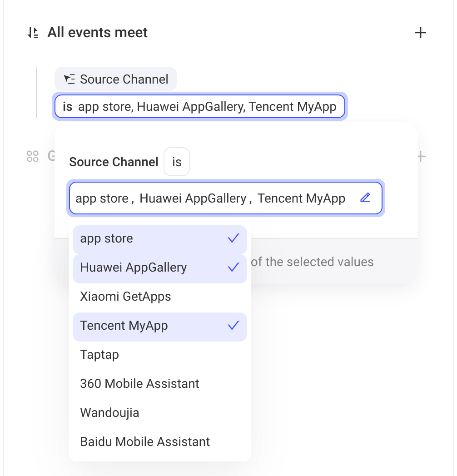
Task: Select Taptap option
Action: point(160,355)
